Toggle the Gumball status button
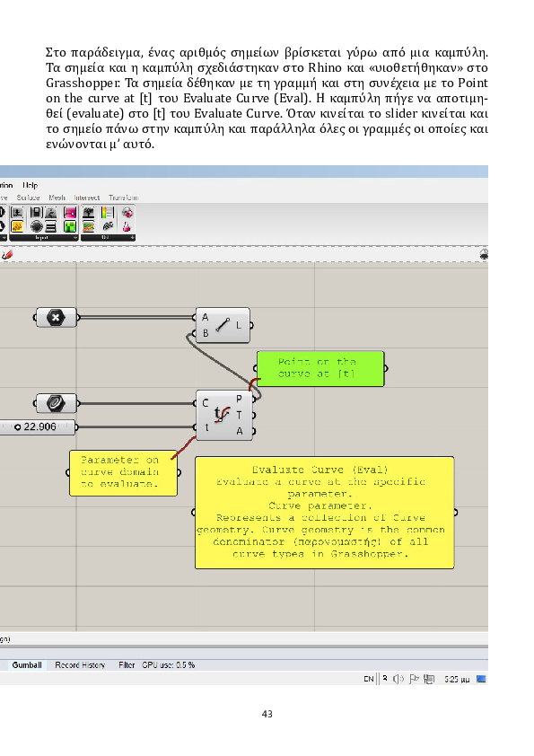The image size is (534, 756). tap(27, 665)
